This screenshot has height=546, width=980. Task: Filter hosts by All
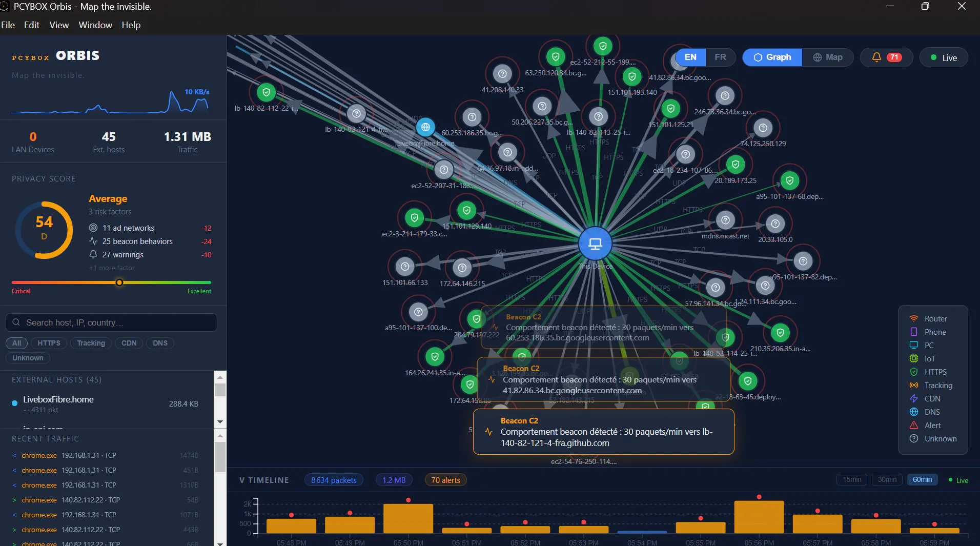coord(17,343)
